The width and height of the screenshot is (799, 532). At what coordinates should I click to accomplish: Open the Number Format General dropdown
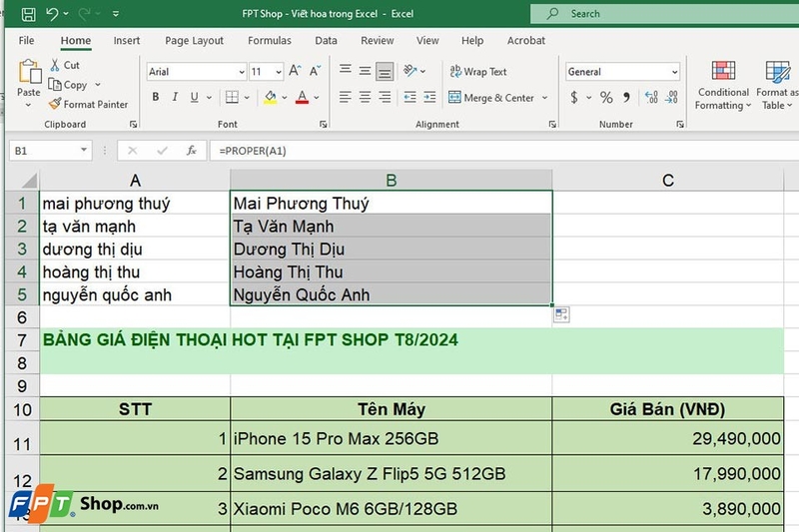(x=675, y=72)
